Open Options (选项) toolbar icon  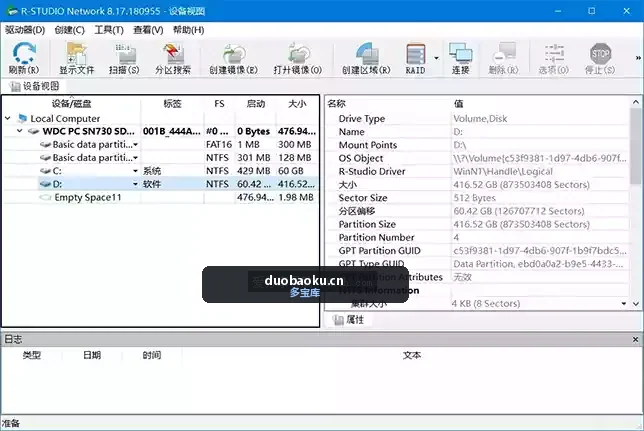(x=554, y=58)
